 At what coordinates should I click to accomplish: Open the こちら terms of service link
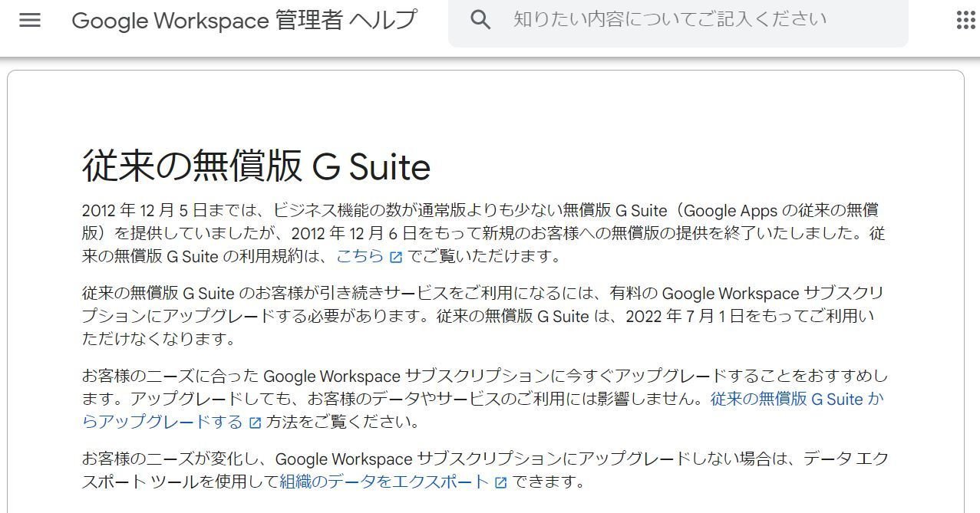[x=360, y=256]
